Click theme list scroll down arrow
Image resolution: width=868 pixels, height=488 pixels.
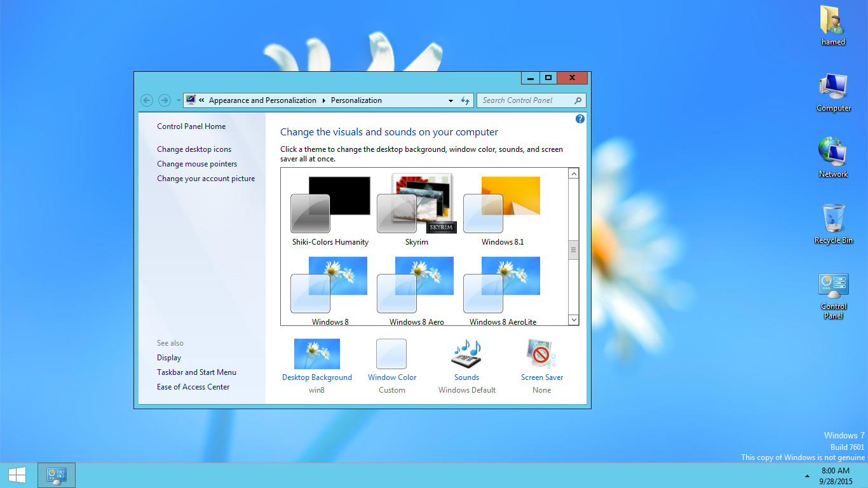573,320
